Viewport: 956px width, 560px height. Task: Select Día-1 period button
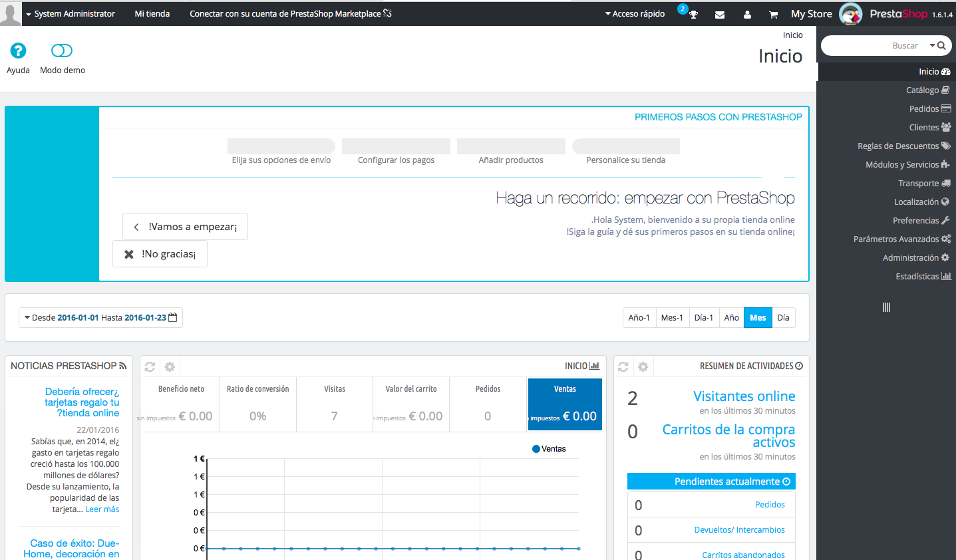(704, 318)
